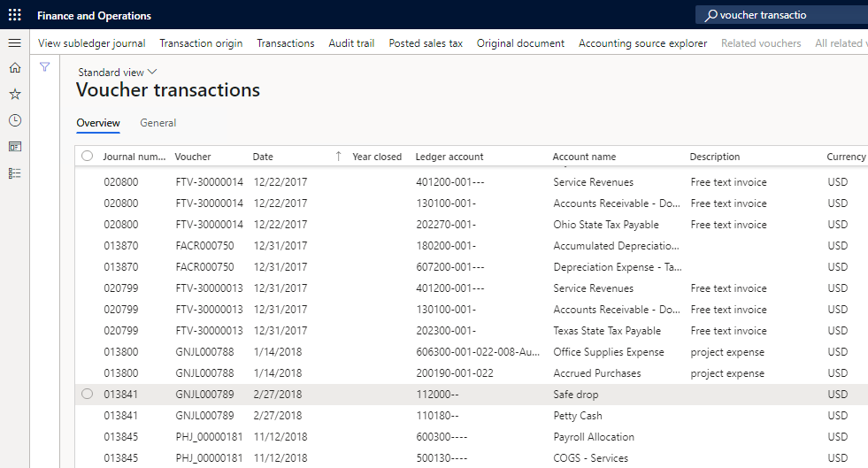Viewport: 868px width, 468px height.
Task: Expand the hamburger navigation pane
Action: coord(14,42)
